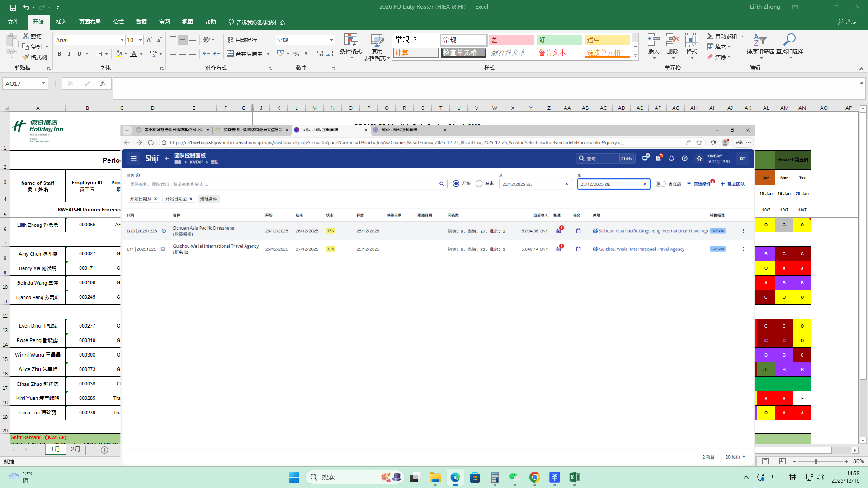868x488 pixels.
Task: Click the info icon beside L11|20251225
Action: tap(163, 249)
